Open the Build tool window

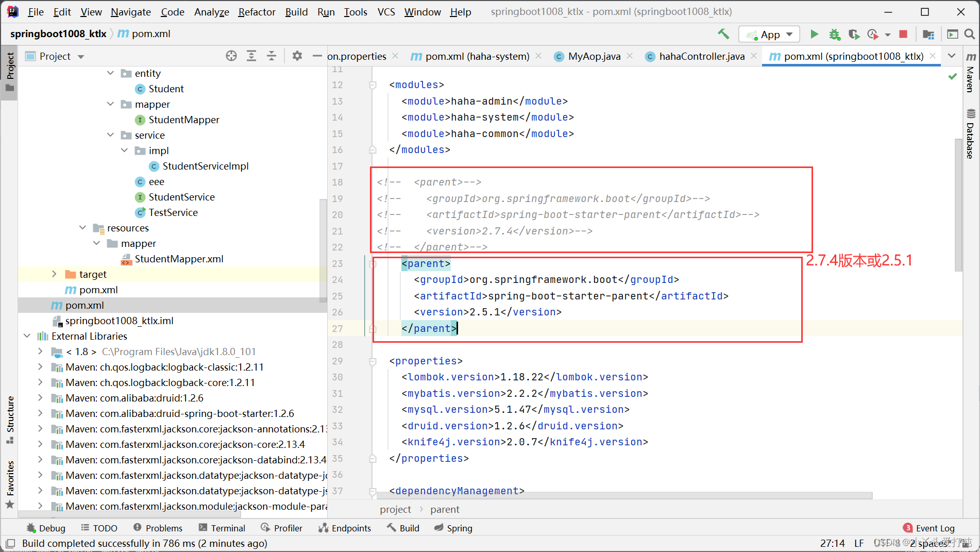(403, 528)
